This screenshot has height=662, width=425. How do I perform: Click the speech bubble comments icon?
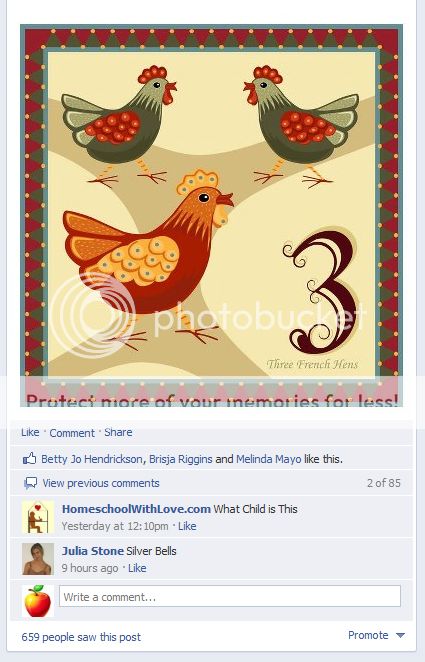point(30,483)
